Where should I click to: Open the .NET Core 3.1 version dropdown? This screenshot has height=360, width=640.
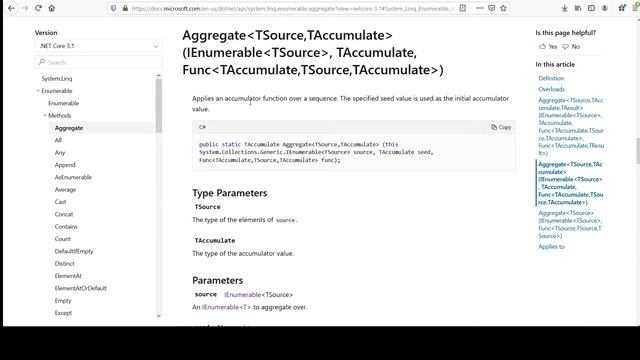98,46
